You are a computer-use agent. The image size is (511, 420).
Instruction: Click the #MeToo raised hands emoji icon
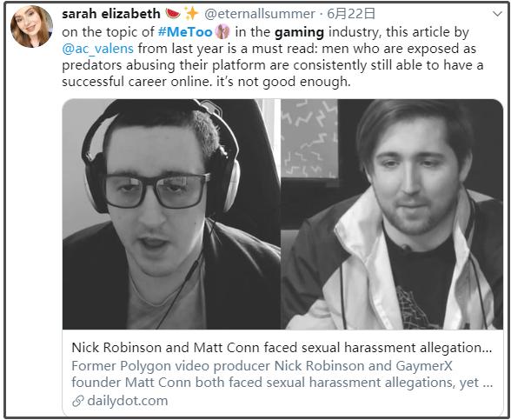(x=222, y=31)
